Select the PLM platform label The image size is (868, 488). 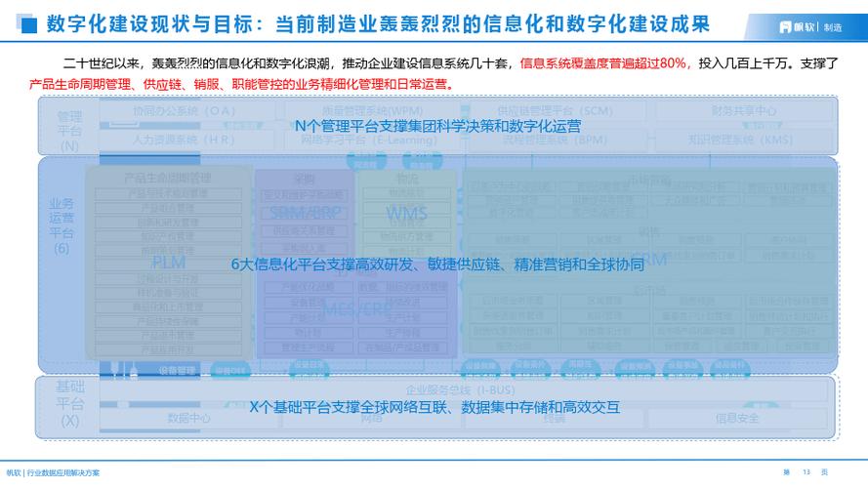click(168, 262)
